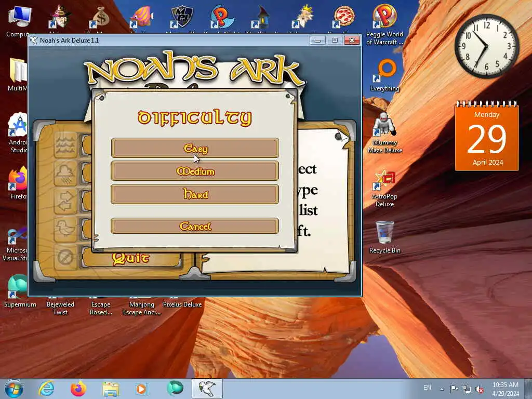Choose the Hard difficulty
This screenshot has height=399, width=532.
click(195, 194)
